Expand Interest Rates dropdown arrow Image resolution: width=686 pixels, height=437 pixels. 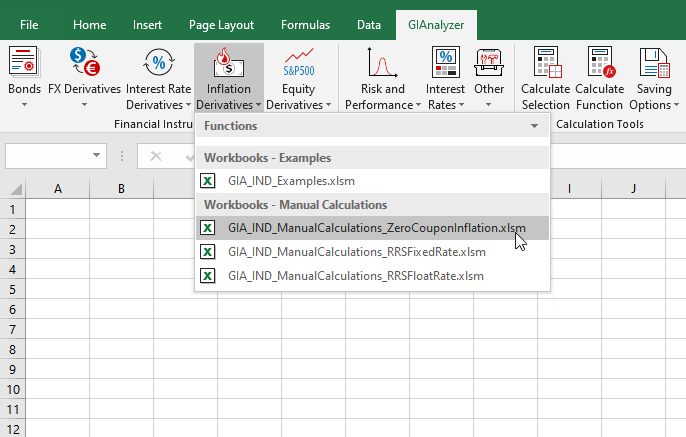coord(461,105)
